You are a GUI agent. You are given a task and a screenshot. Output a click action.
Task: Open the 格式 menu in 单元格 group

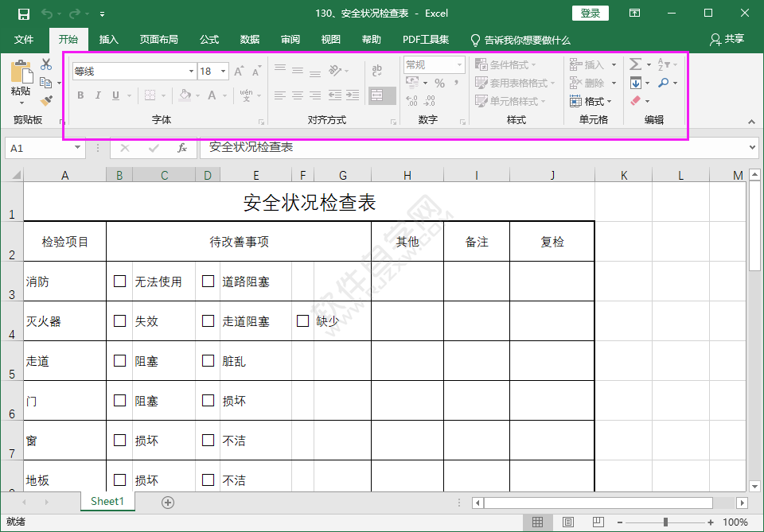(591, 100)
